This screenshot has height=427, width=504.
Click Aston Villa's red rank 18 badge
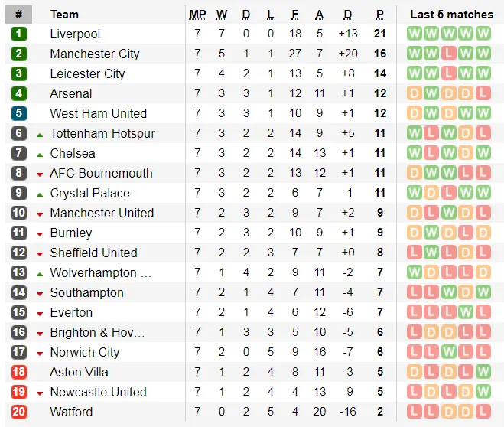[19, 372]
